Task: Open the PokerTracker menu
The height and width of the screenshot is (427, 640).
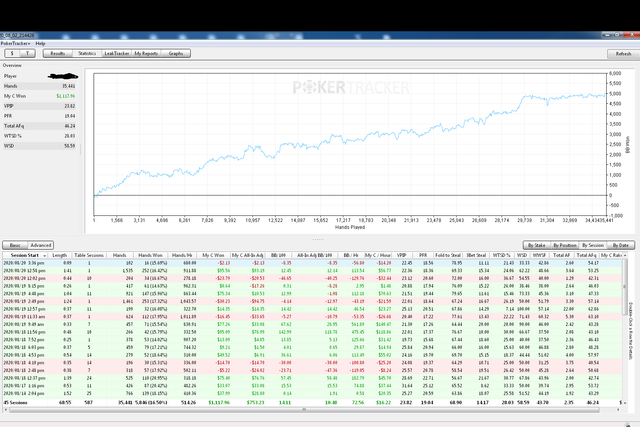Action: click(15, 43)
